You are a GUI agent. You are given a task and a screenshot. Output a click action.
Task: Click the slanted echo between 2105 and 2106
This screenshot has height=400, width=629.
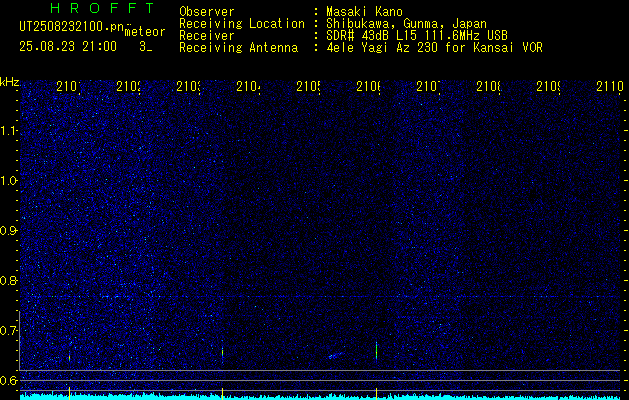(336, 355)
